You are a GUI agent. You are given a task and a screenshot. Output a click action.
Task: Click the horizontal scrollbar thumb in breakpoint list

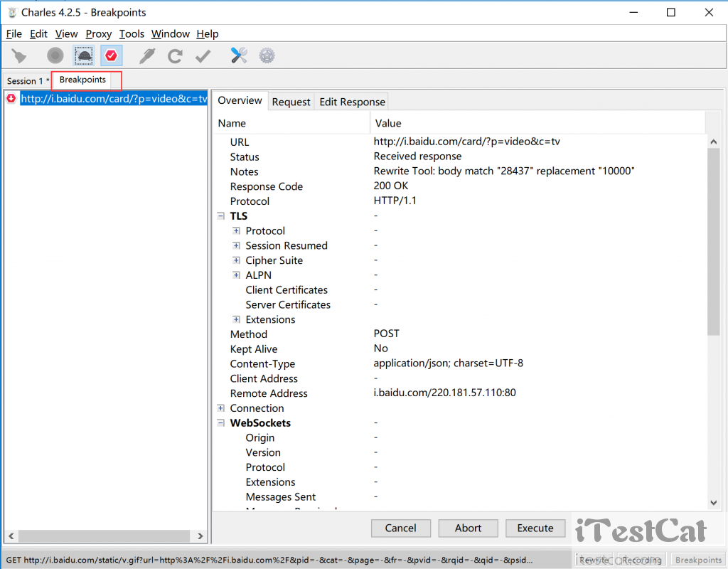click(104, 536)
